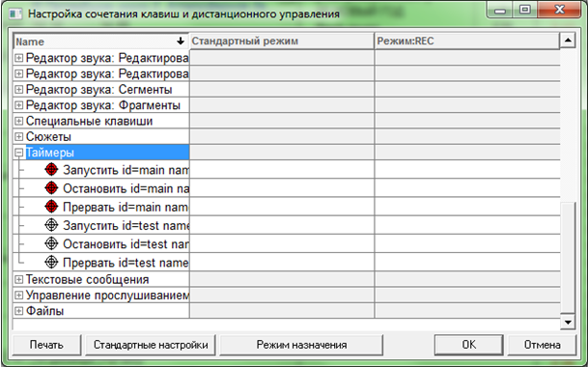Viewport: 588px width, 367px height.
Task: Click the application icon in title bar
Action: point(16,14)
